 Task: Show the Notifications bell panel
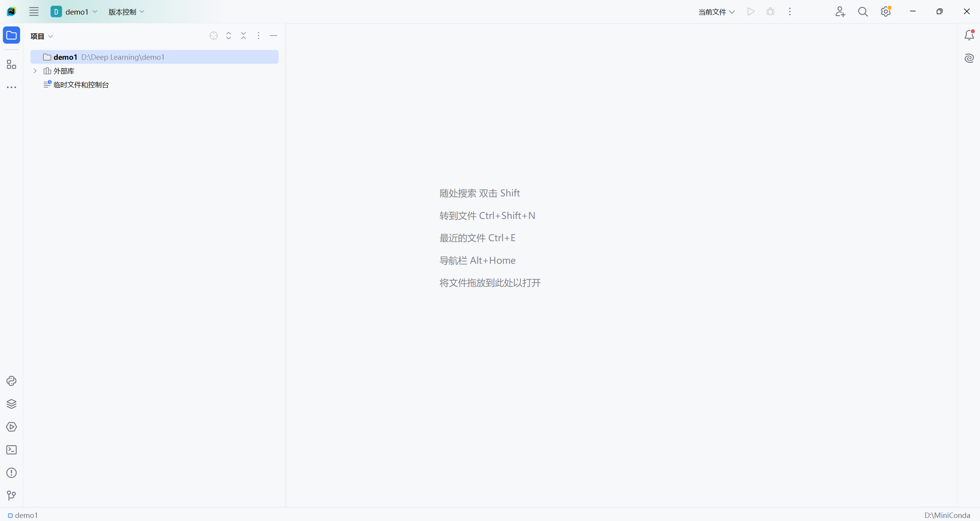tap(969, 35)
